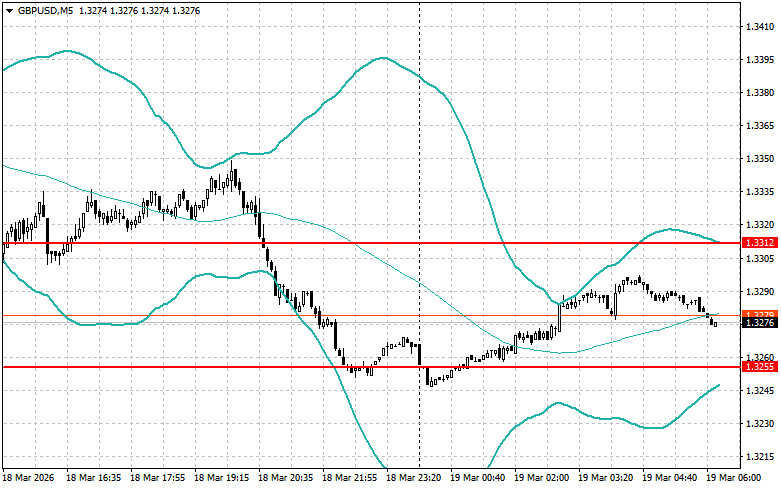Click the 1.3395 price axis value
The width and height of the screenshot is (781, 489).
click(x=760, y=60)
